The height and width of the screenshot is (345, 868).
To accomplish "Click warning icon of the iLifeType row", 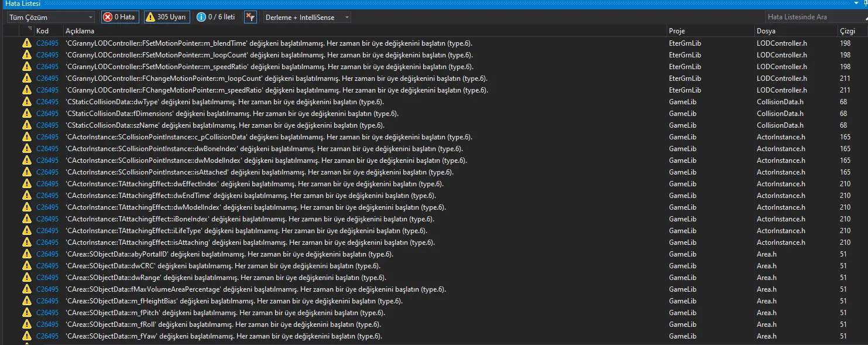I will point(26,231).
